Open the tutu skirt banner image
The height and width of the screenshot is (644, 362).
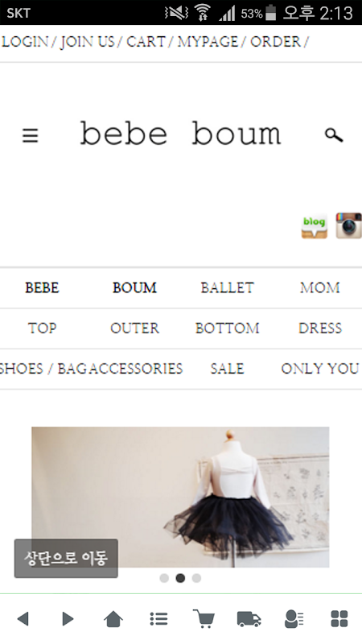[x=180, y=497]
